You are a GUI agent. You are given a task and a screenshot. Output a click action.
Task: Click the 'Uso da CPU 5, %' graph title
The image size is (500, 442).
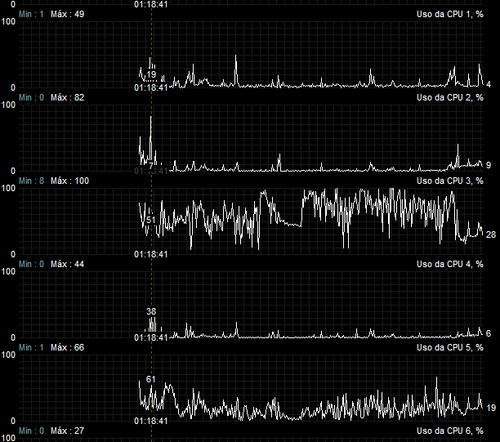tap(450, 348)
